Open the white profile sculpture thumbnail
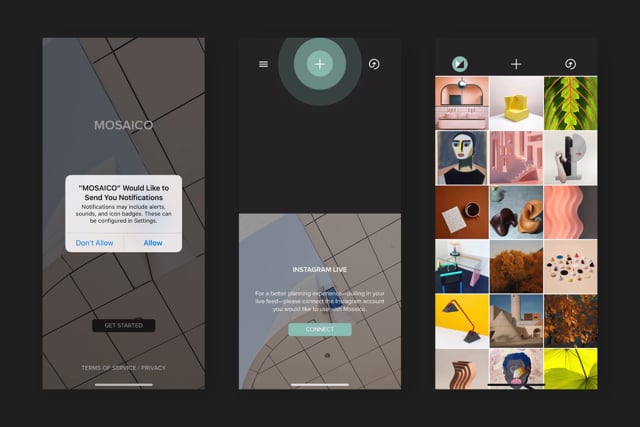 pyautogui.click(x=571, y=158)
